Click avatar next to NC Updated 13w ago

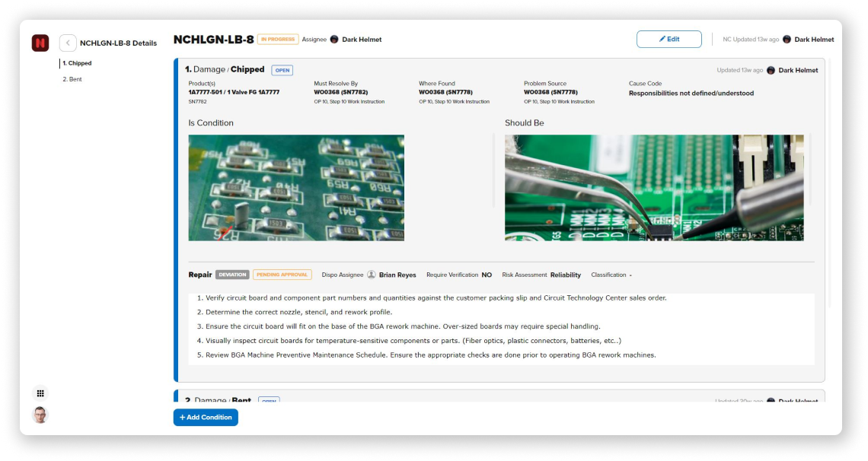(787, 40)
